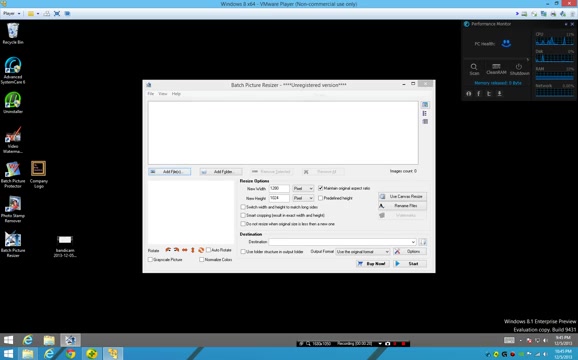
Task: Open VMware Player menu dropdown
Action: point(11,14)
